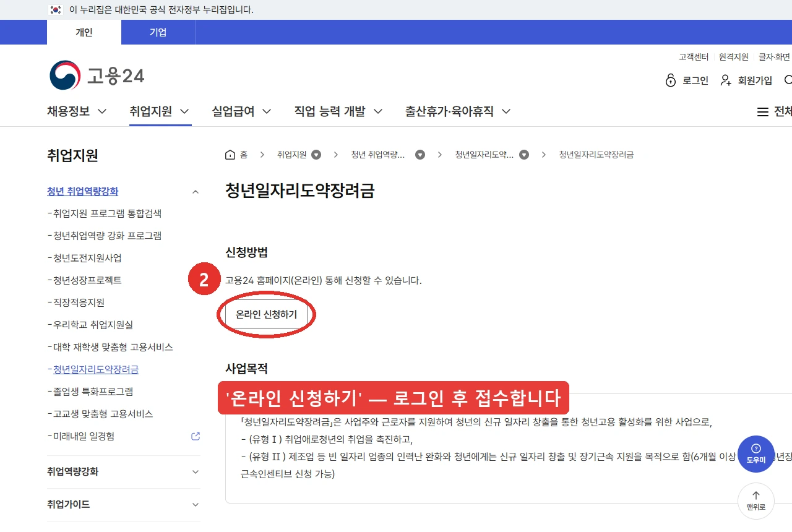This screenshot has height=532, width=792.
Task: Click the 청년일자리도약장려금 page title
Action: pos(299,190)
